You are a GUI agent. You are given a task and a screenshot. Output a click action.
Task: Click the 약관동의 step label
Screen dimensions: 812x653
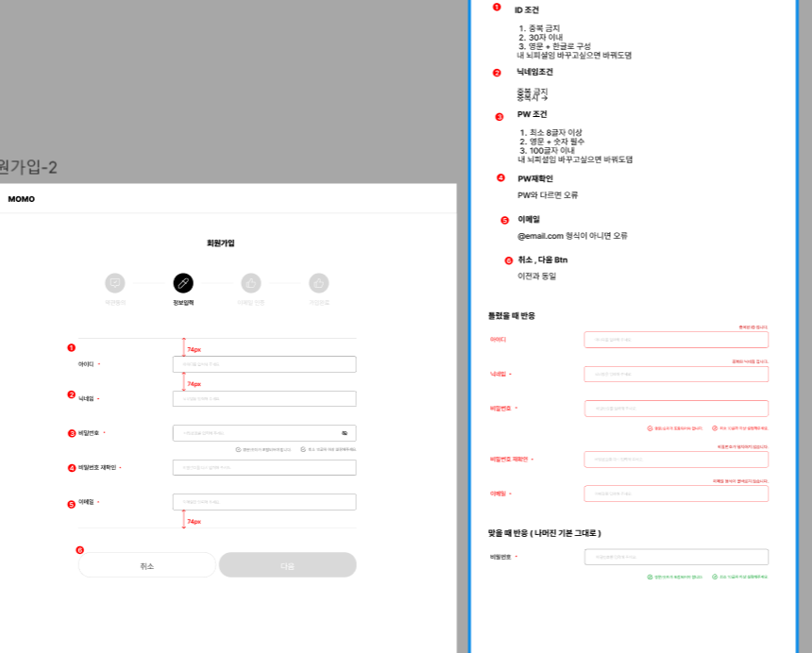click(x=115, y=303)
